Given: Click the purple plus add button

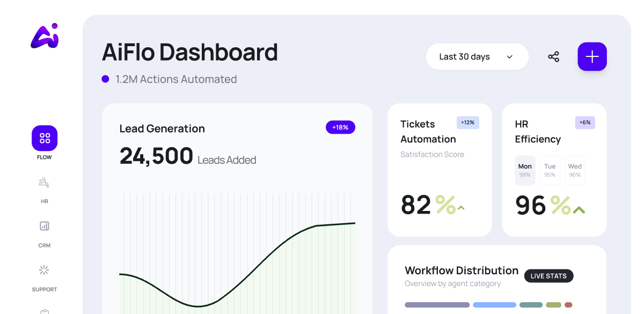Looking at the screenshot, I should [x=592, y=56].
